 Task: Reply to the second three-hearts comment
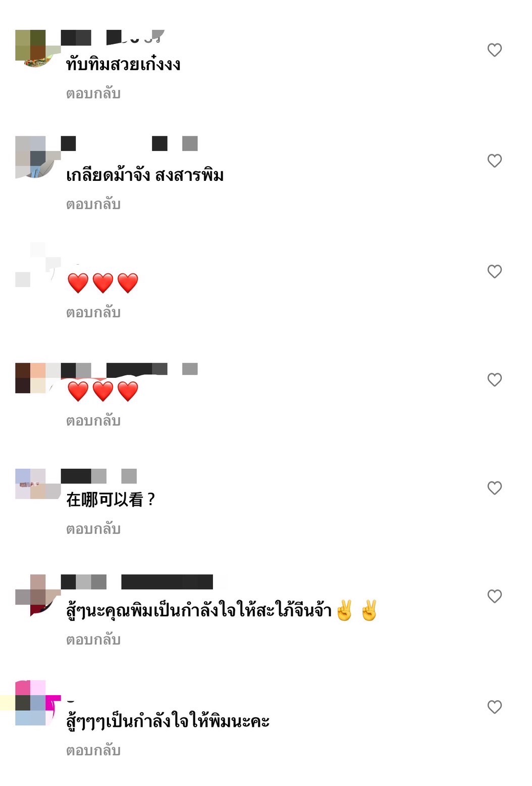click(93, 421)
